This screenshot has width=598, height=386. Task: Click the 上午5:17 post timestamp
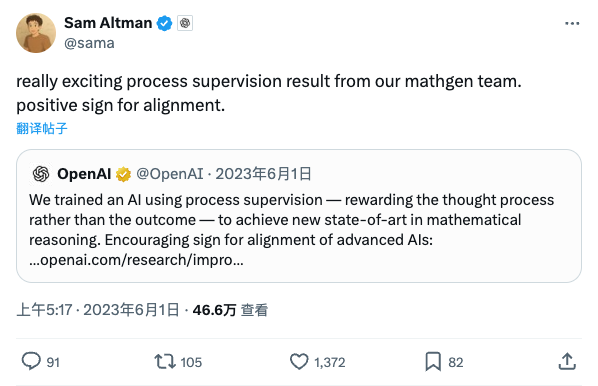click(x=44, y=310)
